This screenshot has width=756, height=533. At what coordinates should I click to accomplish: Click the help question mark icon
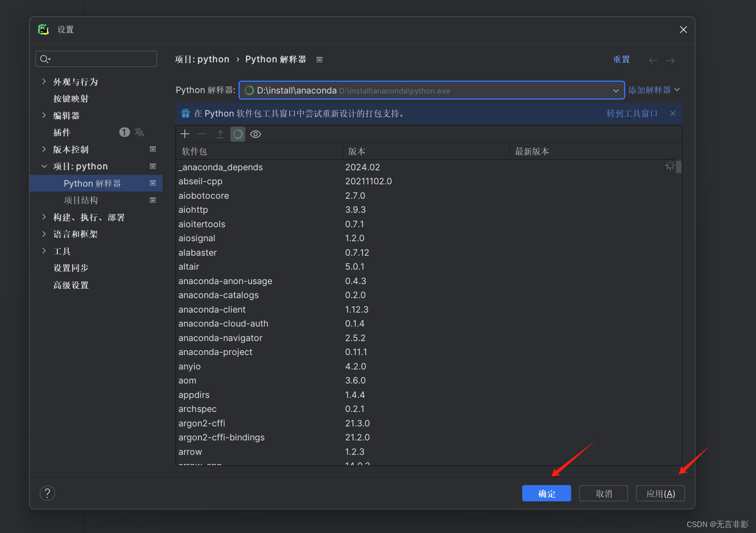click(47, 493)
